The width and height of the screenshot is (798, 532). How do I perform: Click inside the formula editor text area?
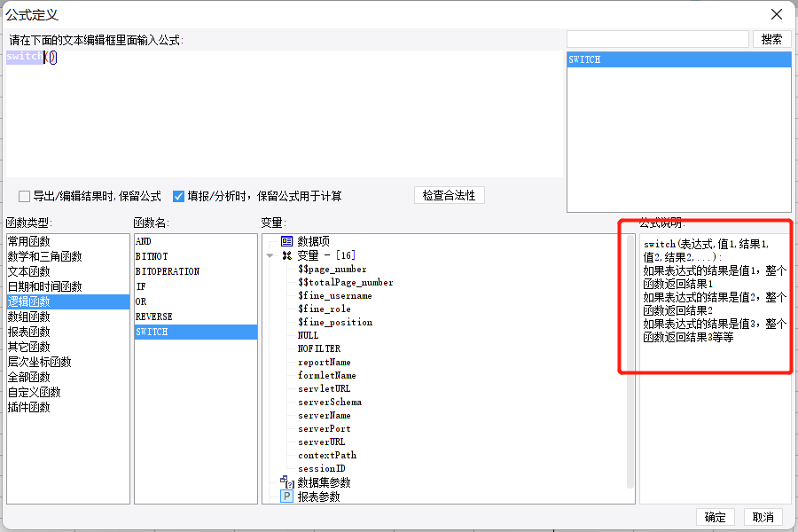[x=284, y=114]
